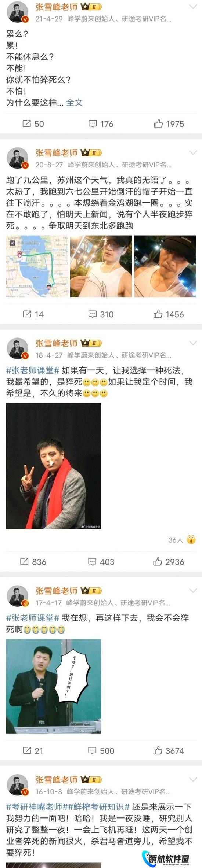Screen dimensions: 202x868
Task: Expand options chevron on the 18-4-27 post
Action: [x=193, y=343]
